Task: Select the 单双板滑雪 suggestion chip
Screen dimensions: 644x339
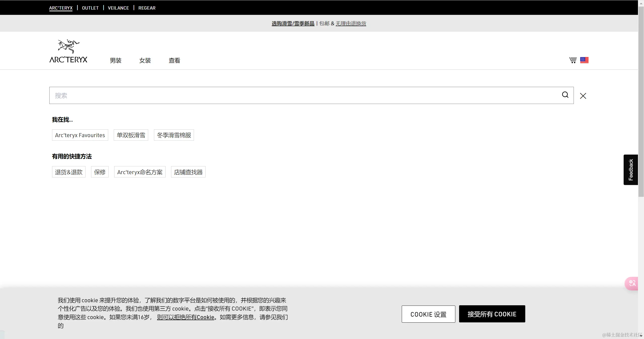Action: point(131,135)
